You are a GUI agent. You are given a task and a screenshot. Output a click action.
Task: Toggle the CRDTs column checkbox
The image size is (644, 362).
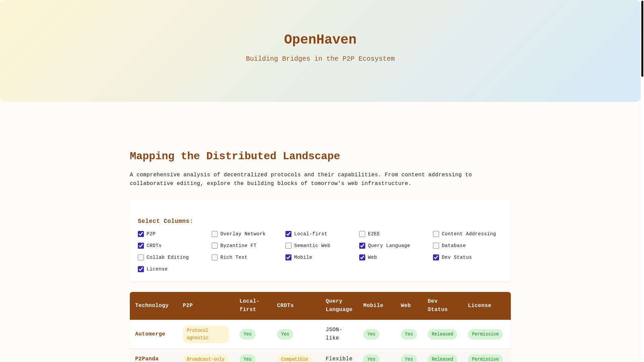141,246
